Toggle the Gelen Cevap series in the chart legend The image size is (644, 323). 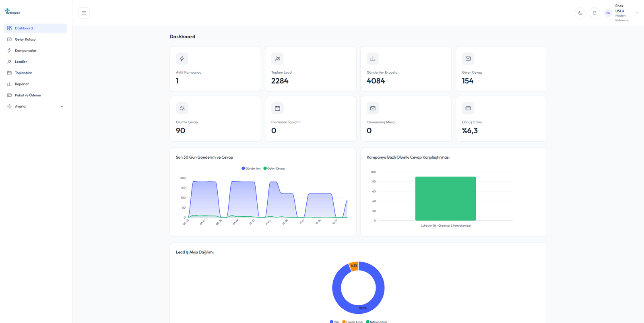click(x=274, y=168)
